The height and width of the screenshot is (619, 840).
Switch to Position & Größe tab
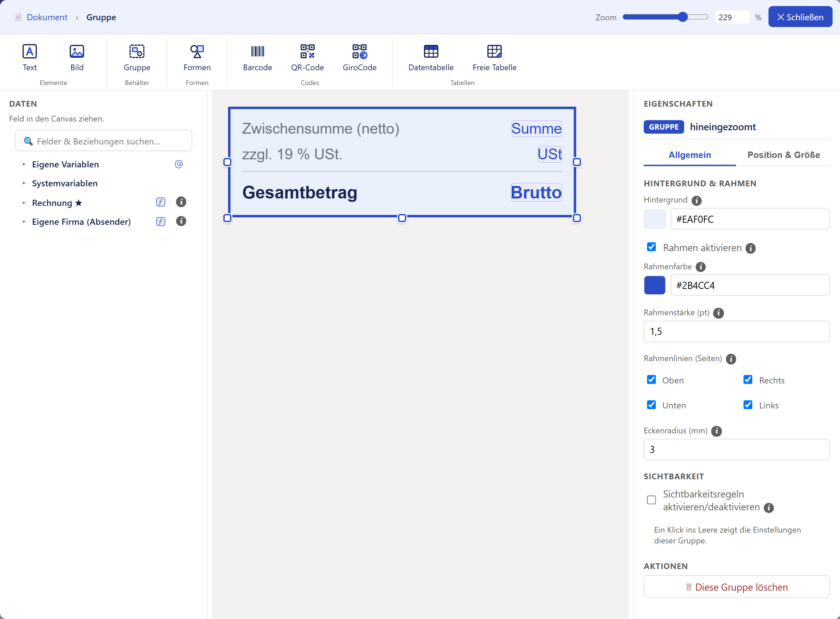(x=783, y=155)
